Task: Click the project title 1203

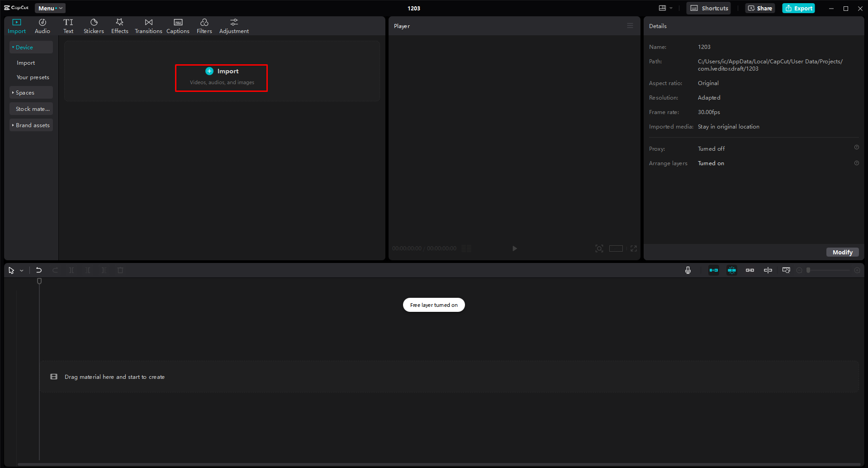Action: (414, 8)
